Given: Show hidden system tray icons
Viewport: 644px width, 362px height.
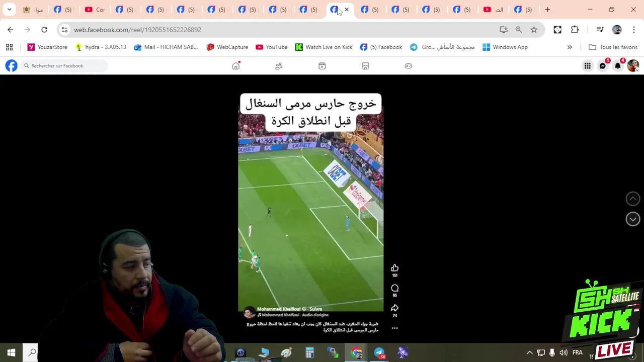Looking at the screenshot, I should [x=529, y=352].
